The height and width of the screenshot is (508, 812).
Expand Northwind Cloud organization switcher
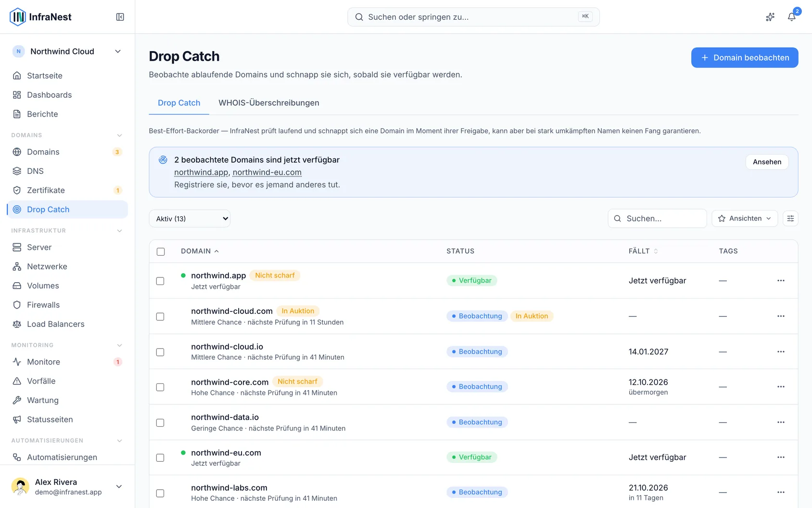(67, 52)
